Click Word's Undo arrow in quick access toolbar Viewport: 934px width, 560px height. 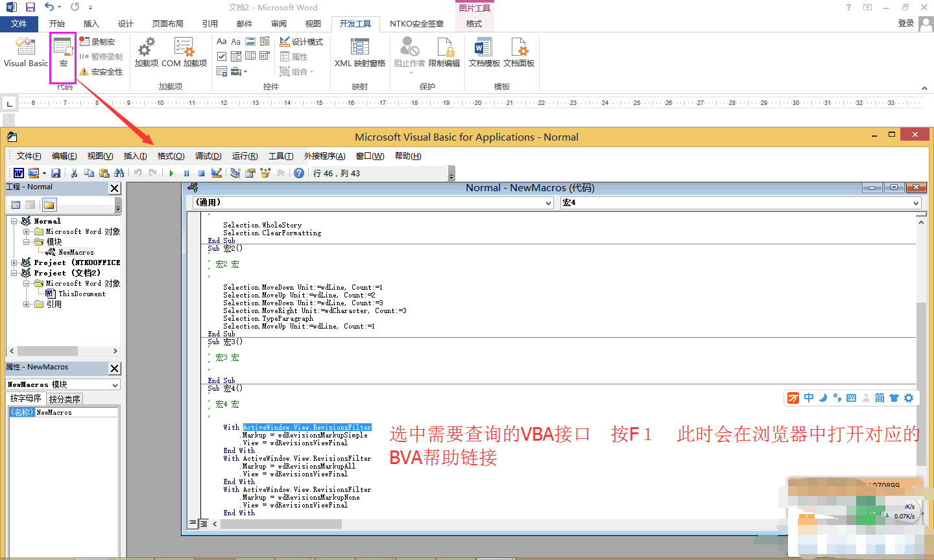[x=49, y=7]
